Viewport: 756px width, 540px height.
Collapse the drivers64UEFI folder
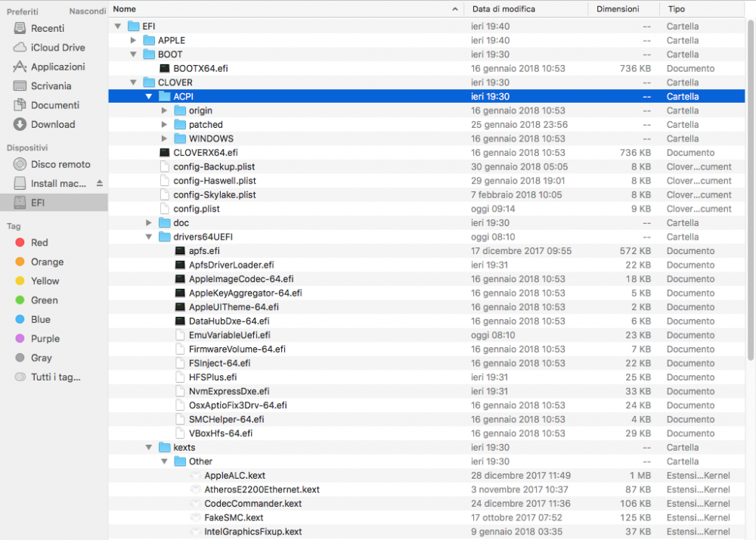(149, 237)
